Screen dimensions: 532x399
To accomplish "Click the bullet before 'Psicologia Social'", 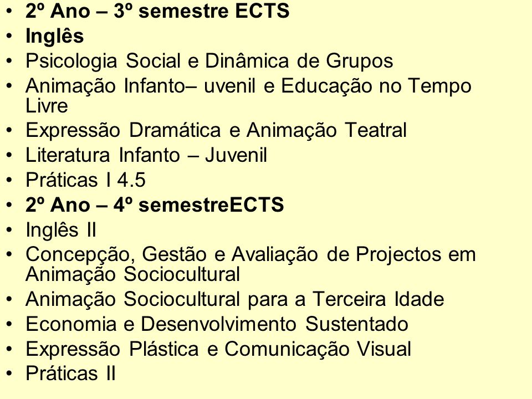I will coord(9,61).
